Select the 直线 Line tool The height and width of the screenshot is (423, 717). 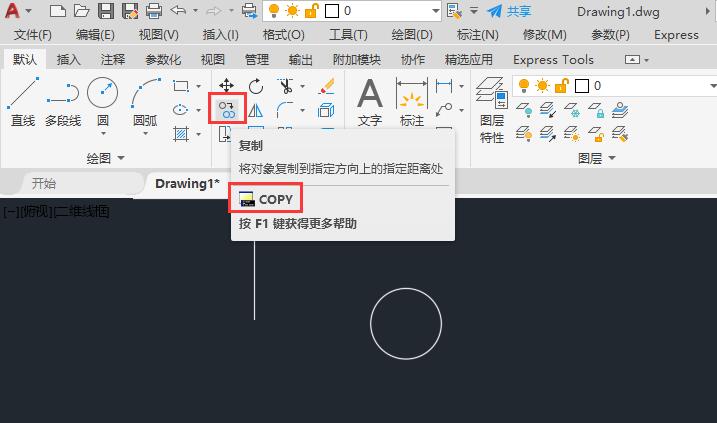pos(23,102)
